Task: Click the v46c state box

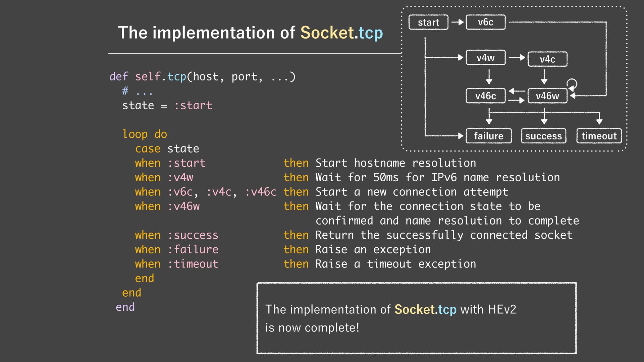Action: 485,96
